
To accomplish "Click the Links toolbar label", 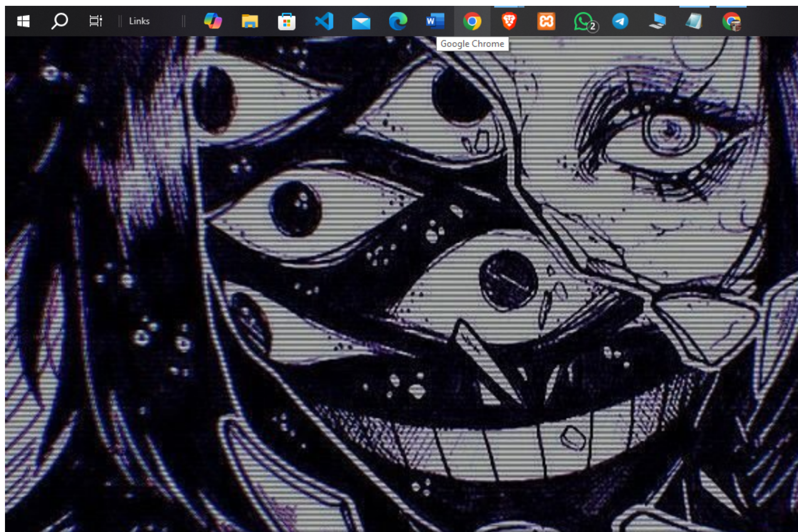I will 139,21.
